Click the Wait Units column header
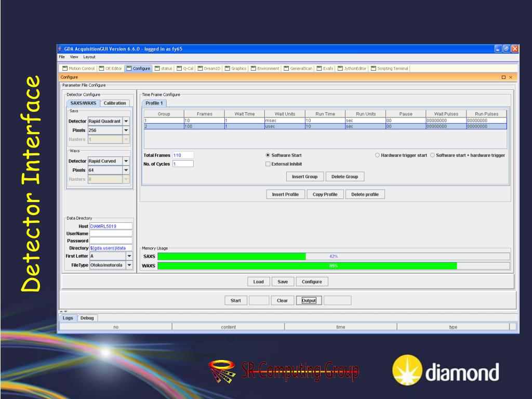 coord(285,114)
